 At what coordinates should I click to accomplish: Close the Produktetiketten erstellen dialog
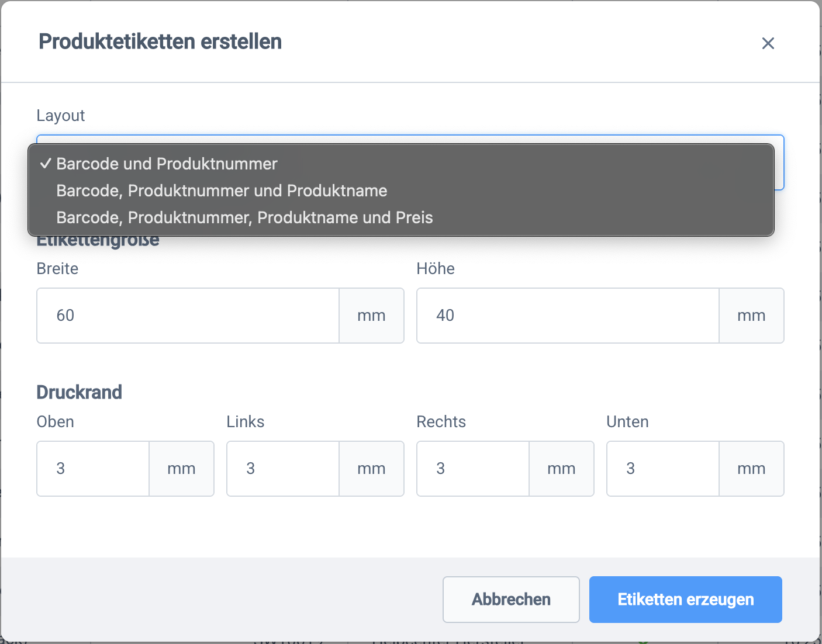click(x=768, y=43)
